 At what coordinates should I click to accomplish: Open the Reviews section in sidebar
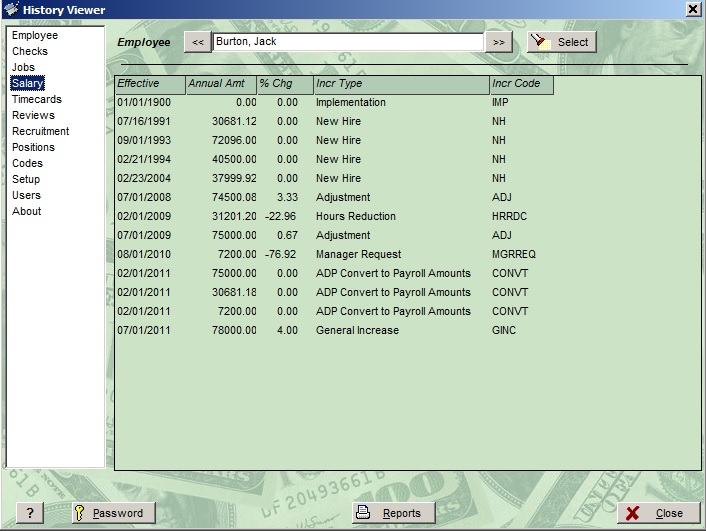click(x=33, y=115)
